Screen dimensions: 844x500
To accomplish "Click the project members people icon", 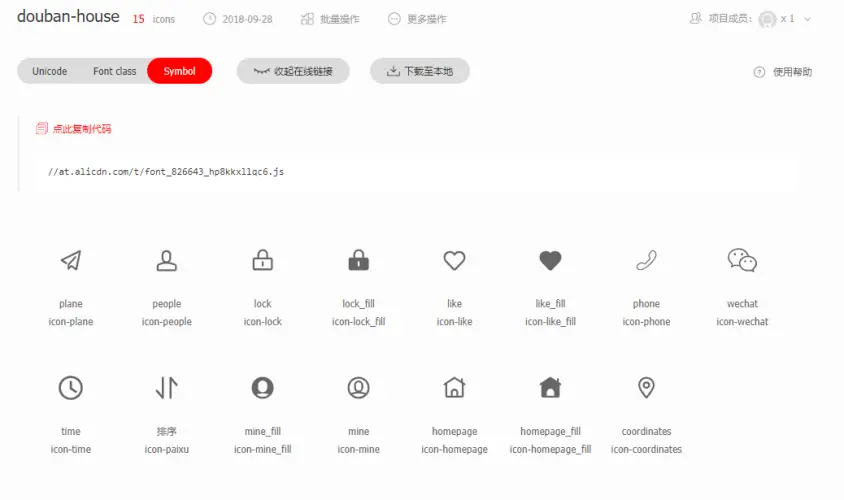I will pos(695,18).
